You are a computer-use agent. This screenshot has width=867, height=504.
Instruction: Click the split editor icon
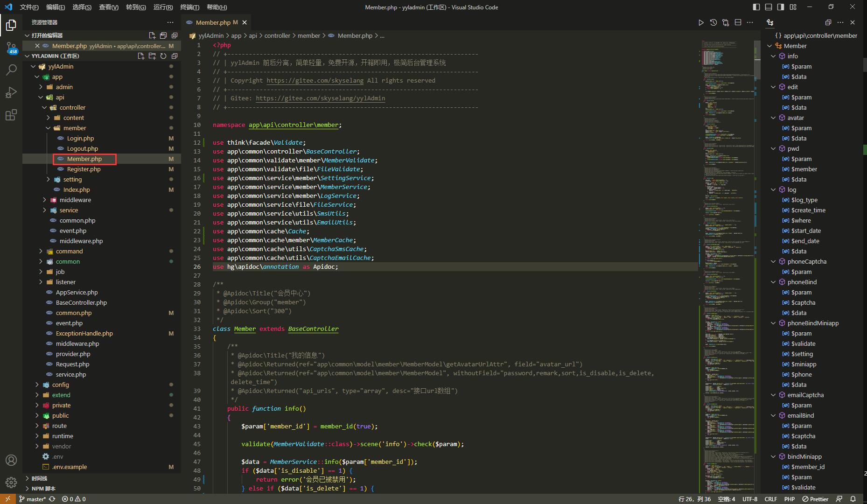pos(738,22)
